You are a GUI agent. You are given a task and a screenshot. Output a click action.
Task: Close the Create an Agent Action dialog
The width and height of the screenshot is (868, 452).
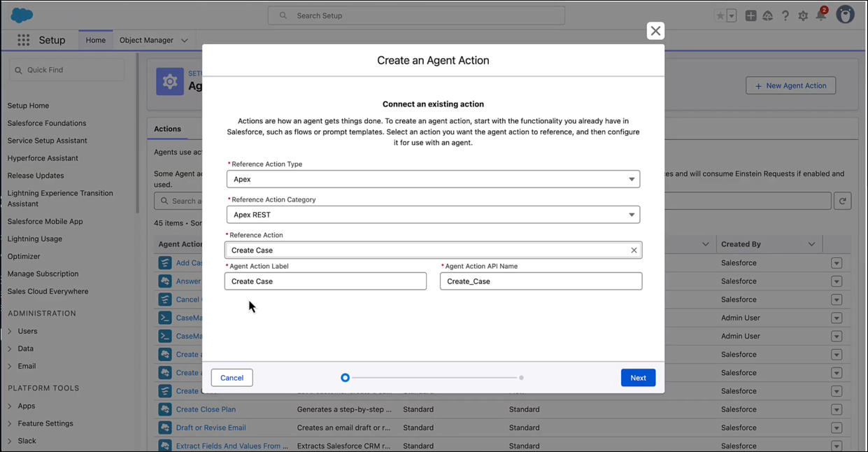655,31
